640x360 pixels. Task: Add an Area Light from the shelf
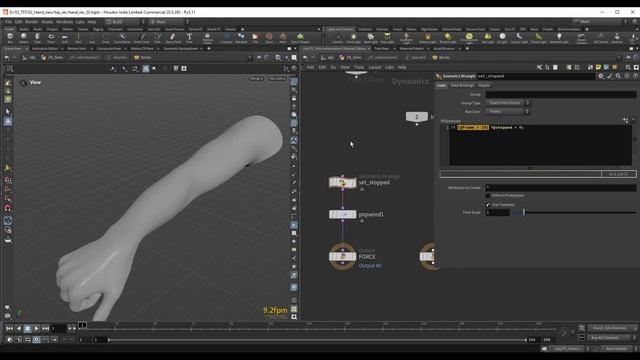click(x=387, y=38)
